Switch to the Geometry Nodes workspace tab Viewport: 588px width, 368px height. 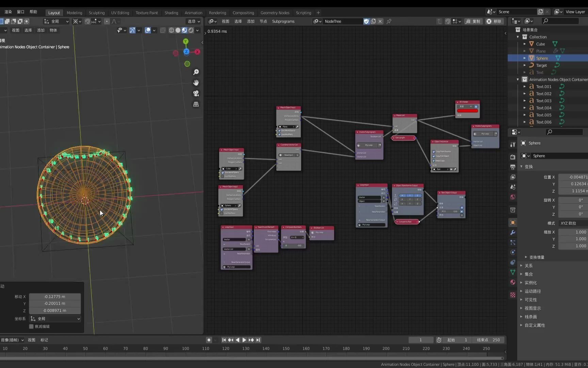pos(275,13)
